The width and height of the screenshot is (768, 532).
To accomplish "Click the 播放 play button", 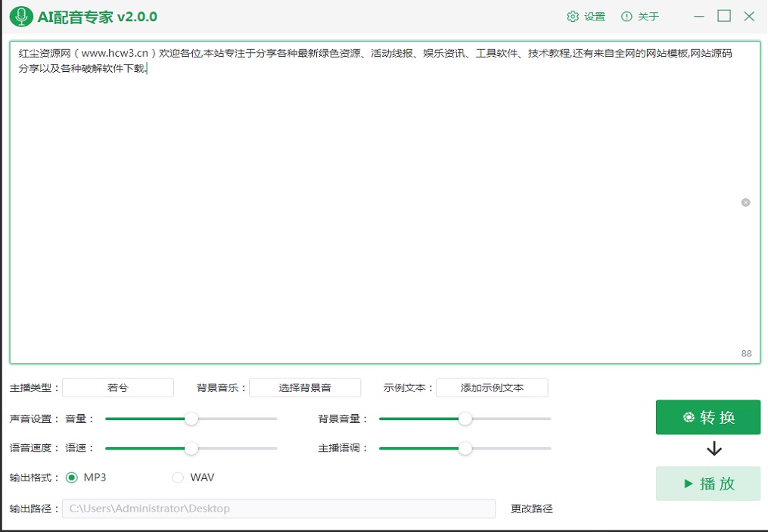I will point(708,484).
